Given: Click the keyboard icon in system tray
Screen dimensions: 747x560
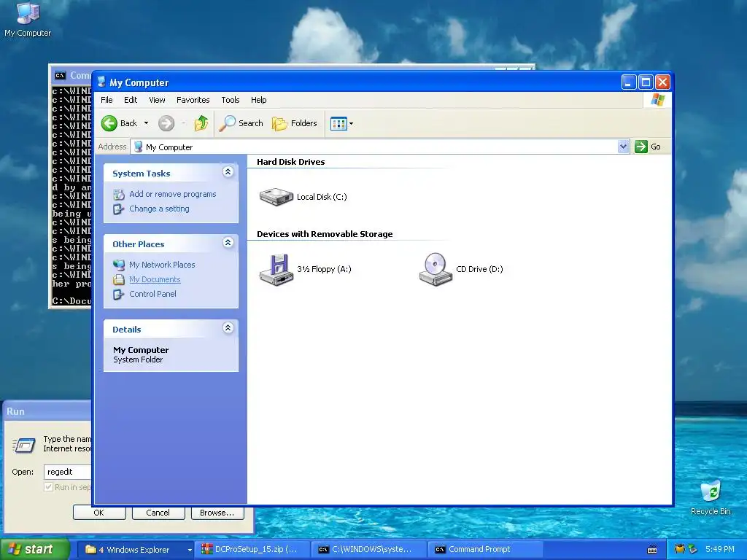Looking at the screenshot, I should tap(652, 550).
